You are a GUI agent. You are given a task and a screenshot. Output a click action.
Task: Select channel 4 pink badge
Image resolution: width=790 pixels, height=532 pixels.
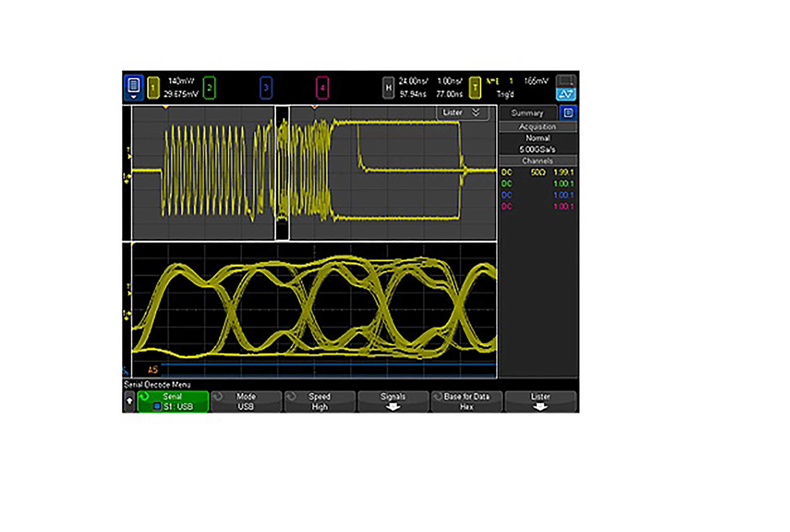[322, 88]
